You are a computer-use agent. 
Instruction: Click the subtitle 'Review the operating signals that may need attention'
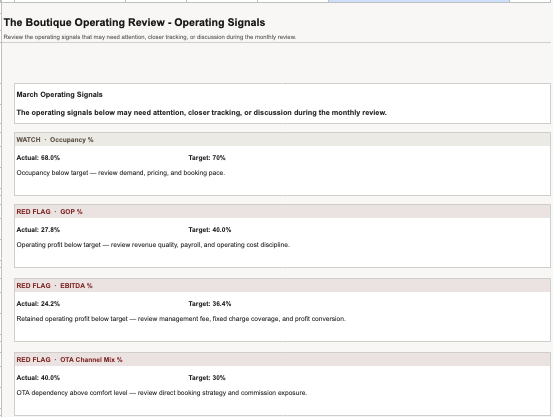[x=150, y=37]
